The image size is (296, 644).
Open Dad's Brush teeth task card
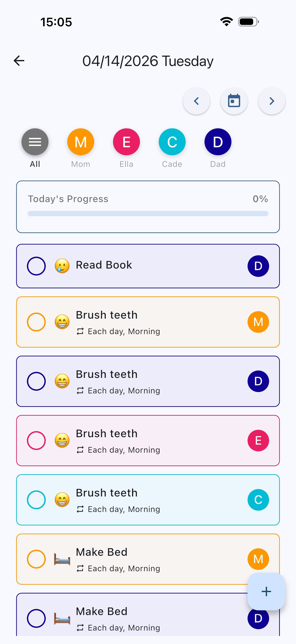click(148, 381)
